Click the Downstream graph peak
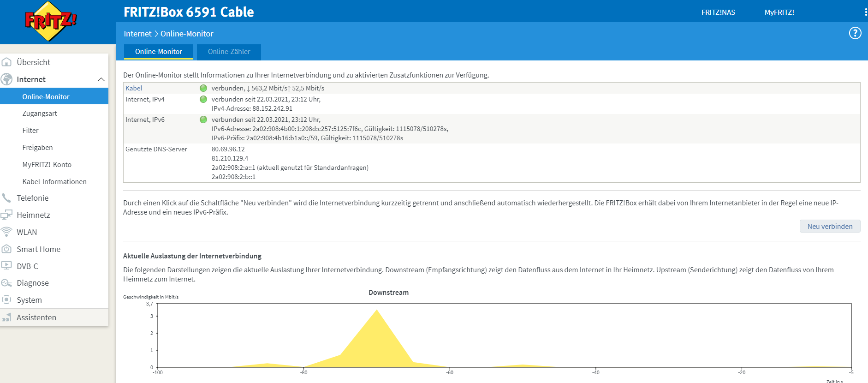 coord(377,311)
